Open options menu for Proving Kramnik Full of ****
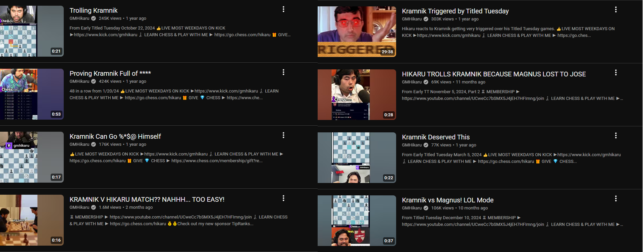Screen dimensions: 644x252 (x=283, y=72)
